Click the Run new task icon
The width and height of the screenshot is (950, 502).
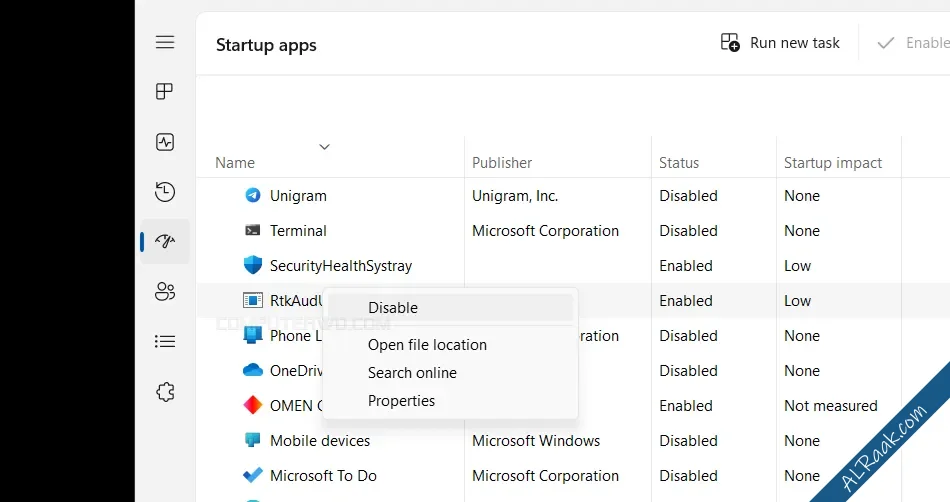coord(730,42)
